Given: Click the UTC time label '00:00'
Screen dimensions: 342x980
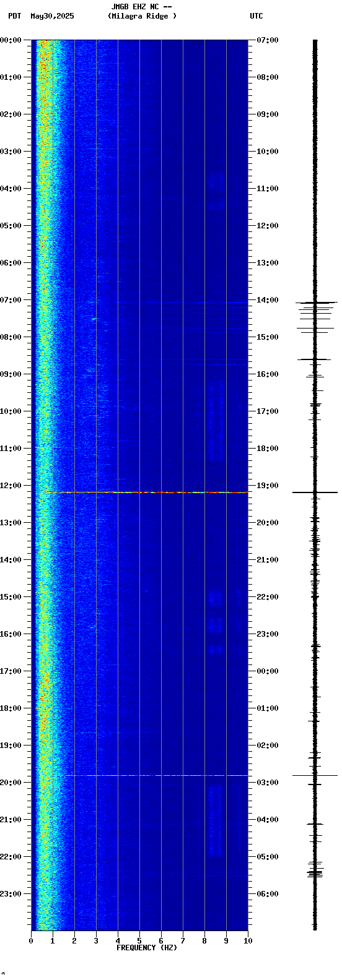Looking at the screenshot, I should click(x=268, y=671).
